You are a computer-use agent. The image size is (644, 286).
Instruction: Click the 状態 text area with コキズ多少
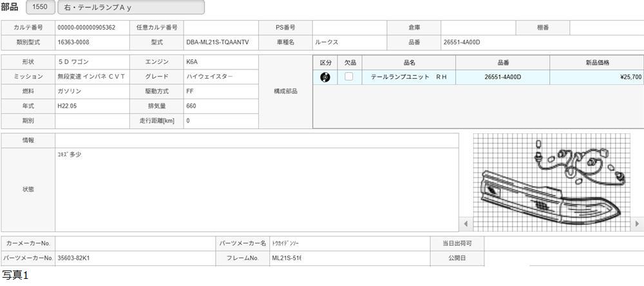pos(256,189)
